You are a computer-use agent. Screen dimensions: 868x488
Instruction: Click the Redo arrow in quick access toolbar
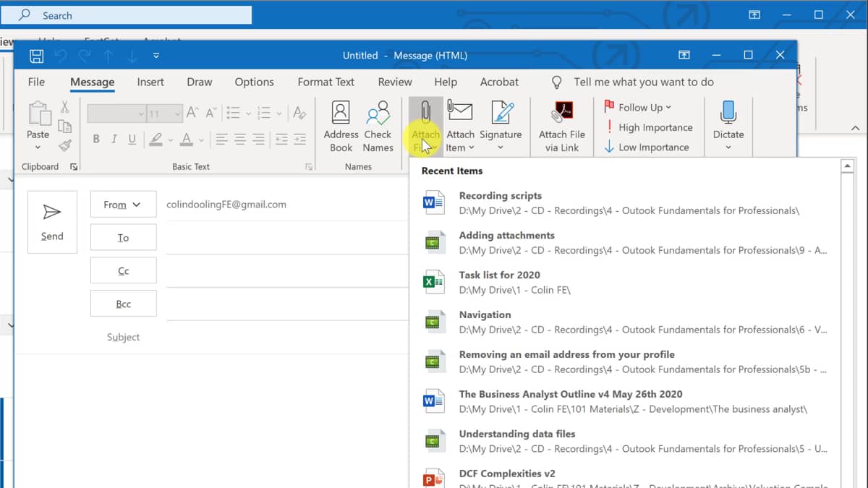pyautogui.click(x=85, y=56)
